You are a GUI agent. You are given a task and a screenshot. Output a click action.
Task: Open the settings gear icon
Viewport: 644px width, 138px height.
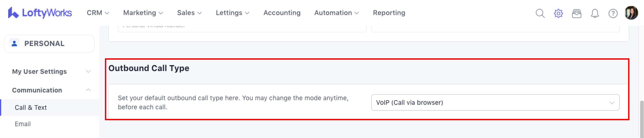558,13
